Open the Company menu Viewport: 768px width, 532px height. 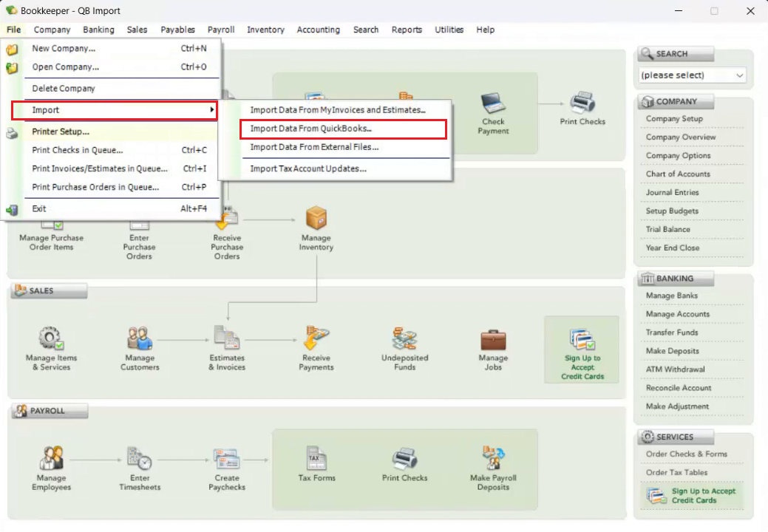(52, 30)
